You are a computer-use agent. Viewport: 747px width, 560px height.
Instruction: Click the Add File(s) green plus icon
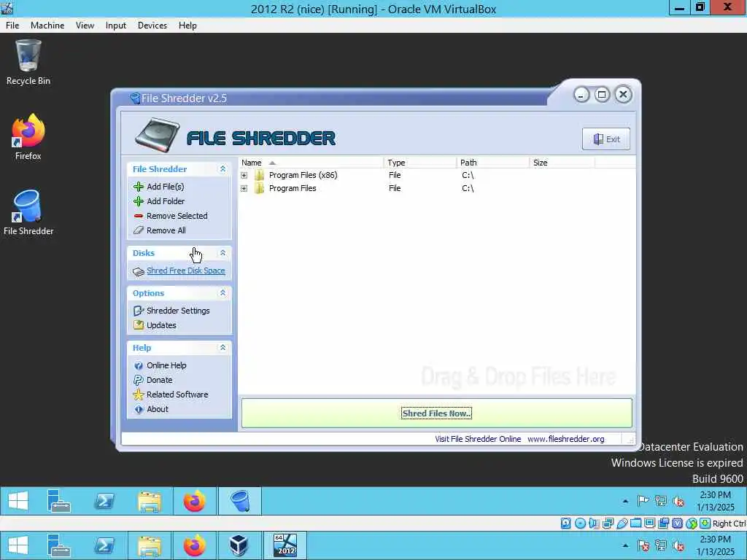coord(138,187)
